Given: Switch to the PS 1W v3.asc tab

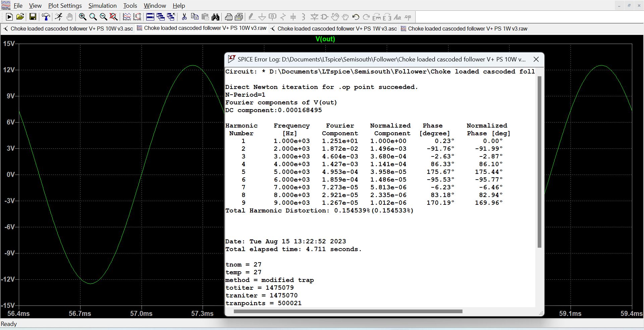Looking at the screenshot, I should pyautogui.click(x=334, y=29).
